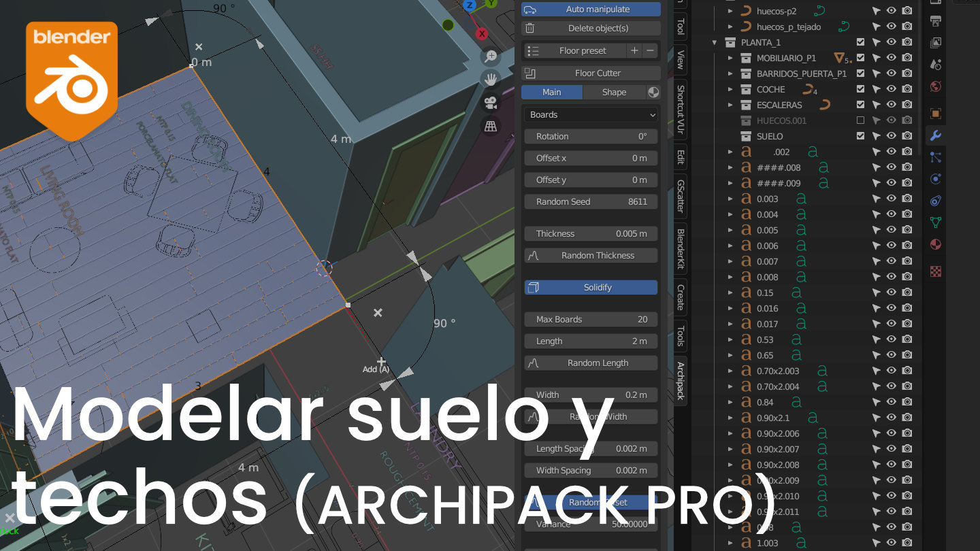
Task: Open the Particle Properties tab
Action: 935,158
